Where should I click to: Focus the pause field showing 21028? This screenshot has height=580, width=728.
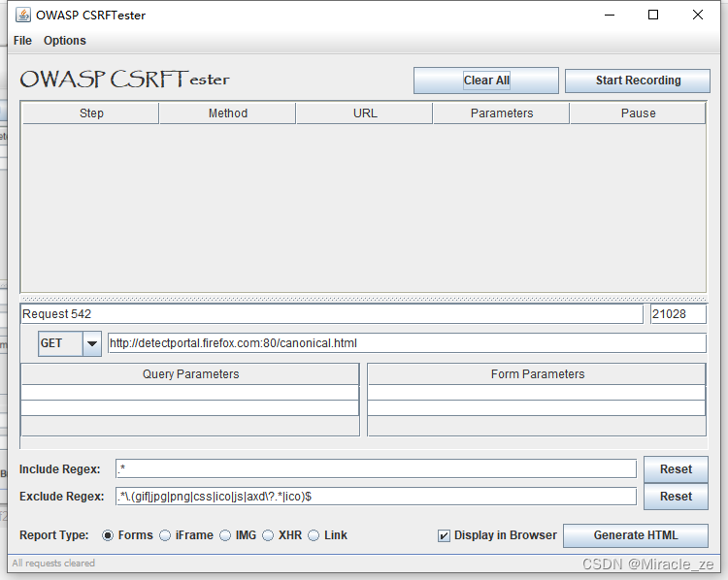(678, 314)
